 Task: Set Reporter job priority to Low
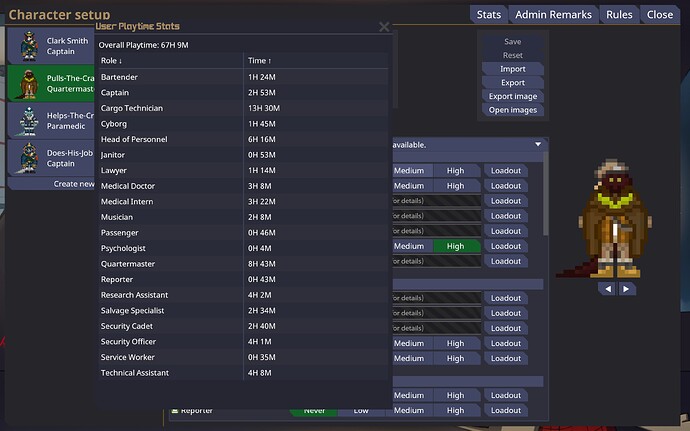coord(361,410)
